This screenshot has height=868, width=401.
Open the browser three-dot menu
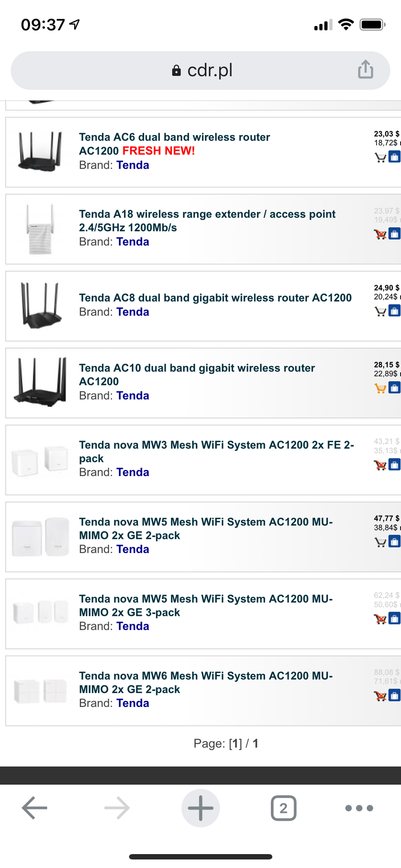click(x=359, y=808)
